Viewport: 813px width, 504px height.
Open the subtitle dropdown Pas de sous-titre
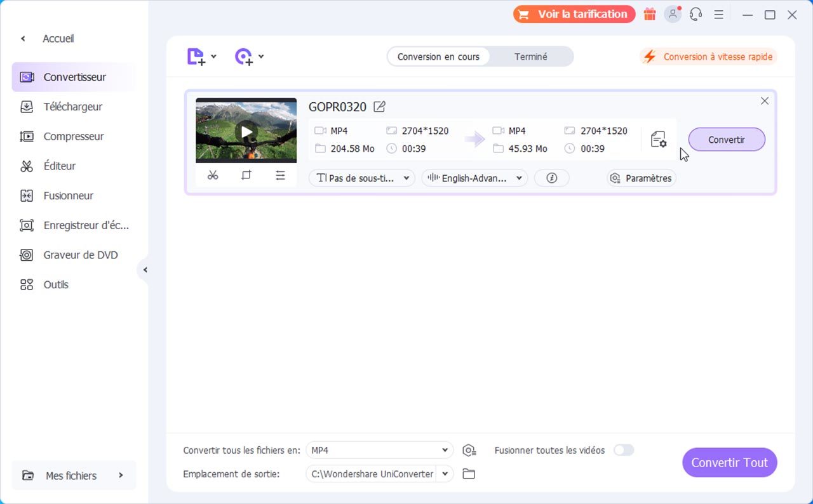(362, 178)
